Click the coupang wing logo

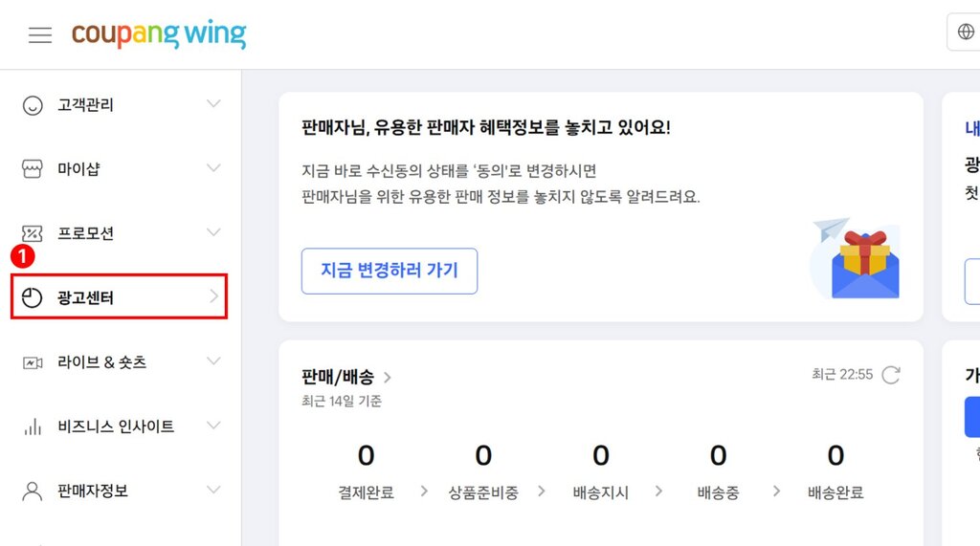pyautogui.click(x=159, y=34)
